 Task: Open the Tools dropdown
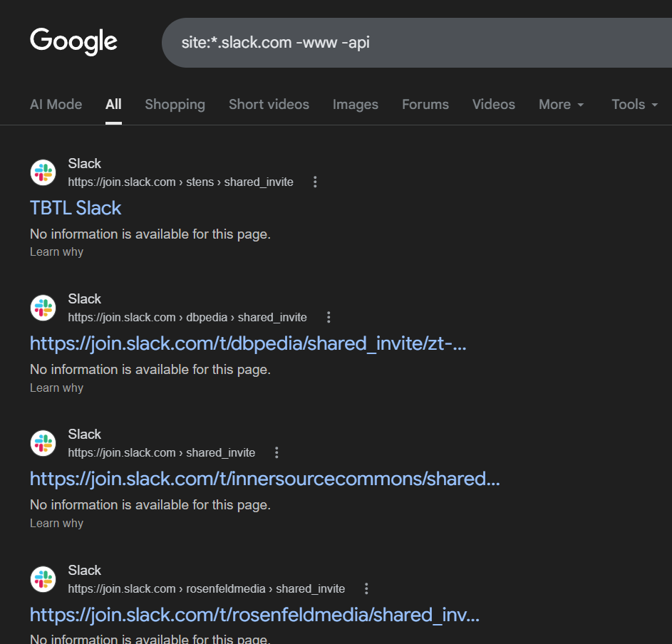[x=634, y=104]
